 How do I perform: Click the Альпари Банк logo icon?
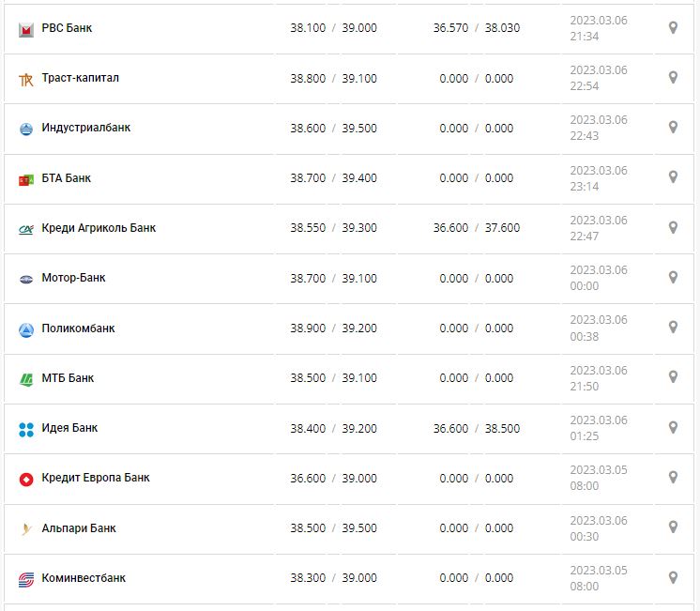[x=26, y=528]
